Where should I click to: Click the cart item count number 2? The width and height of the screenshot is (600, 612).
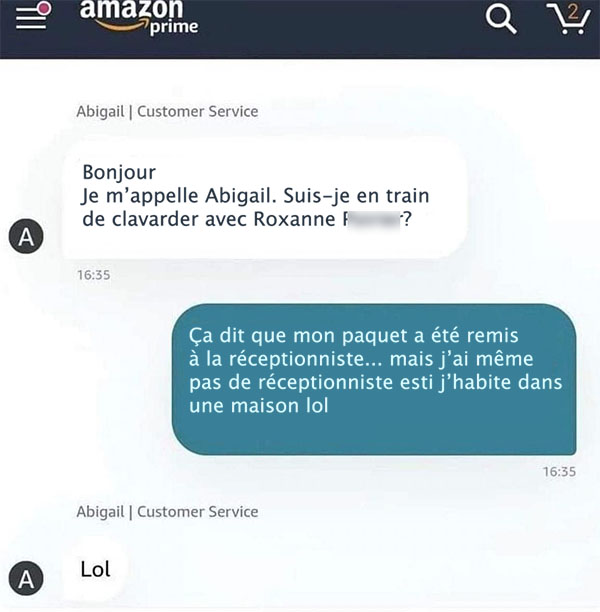[x=573, y=12]
